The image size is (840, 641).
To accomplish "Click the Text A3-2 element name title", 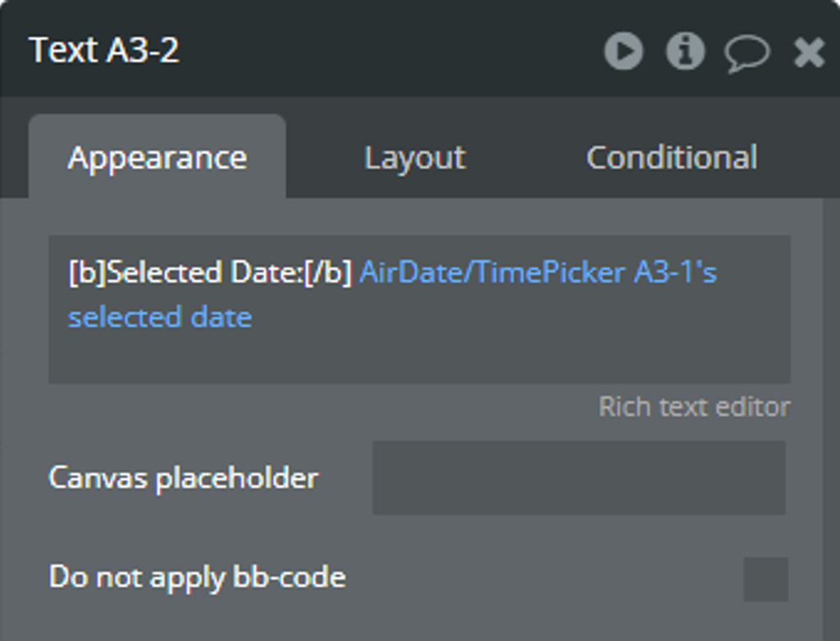I will coord(104,50).
